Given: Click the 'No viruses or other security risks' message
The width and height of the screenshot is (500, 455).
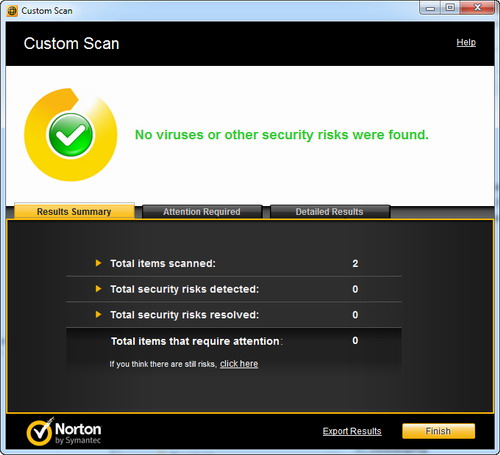Looking at the screenshot, I should 282,135.
